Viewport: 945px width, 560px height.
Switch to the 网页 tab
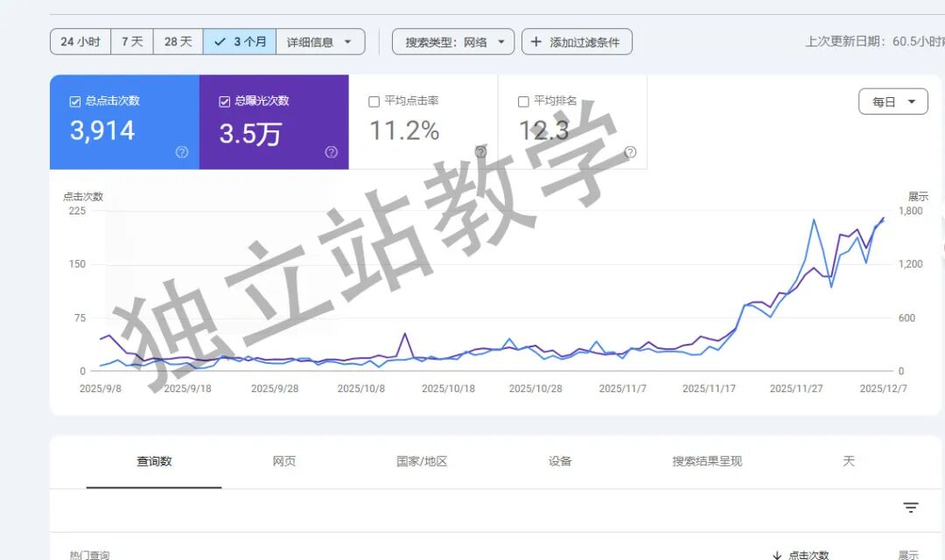(x=283, y=461)
